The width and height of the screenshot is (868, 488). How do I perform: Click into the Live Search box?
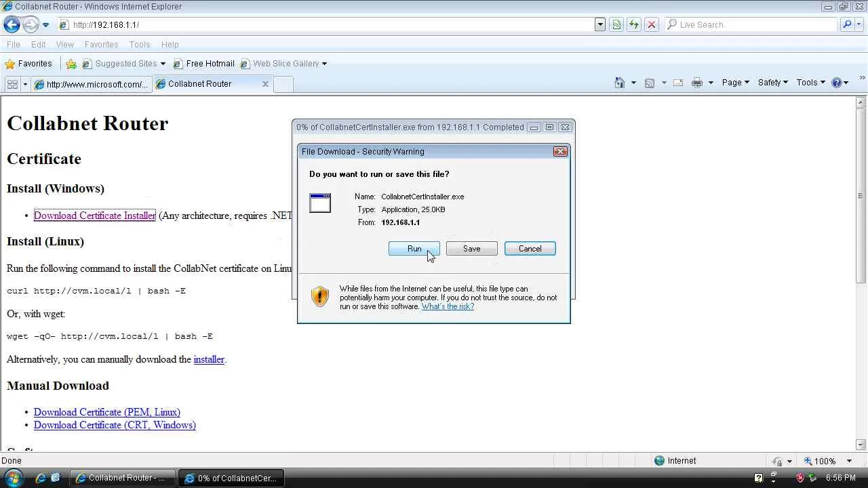[x=751, y=25]
